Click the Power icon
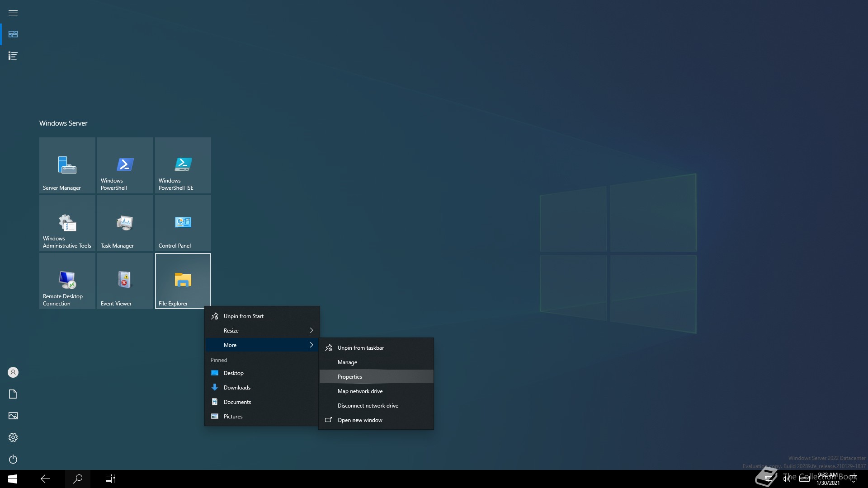Screen dimensions: 868x488 click(x=13, y=459)
